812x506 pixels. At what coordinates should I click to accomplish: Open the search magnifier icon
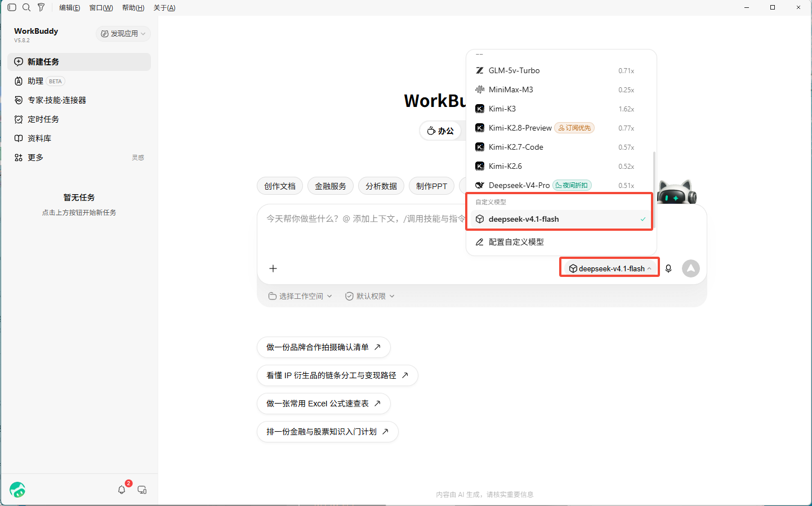point(26,7)
